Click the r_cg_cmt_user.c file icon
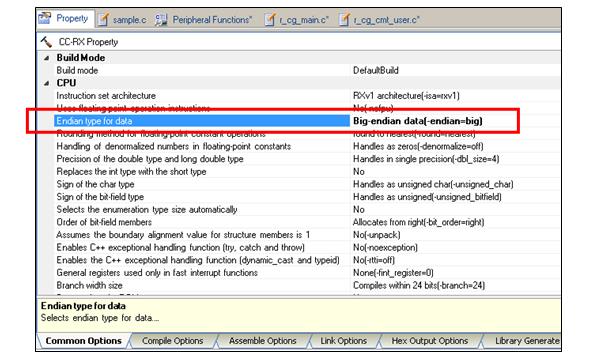The image size is (608, 362). point(344,19)
